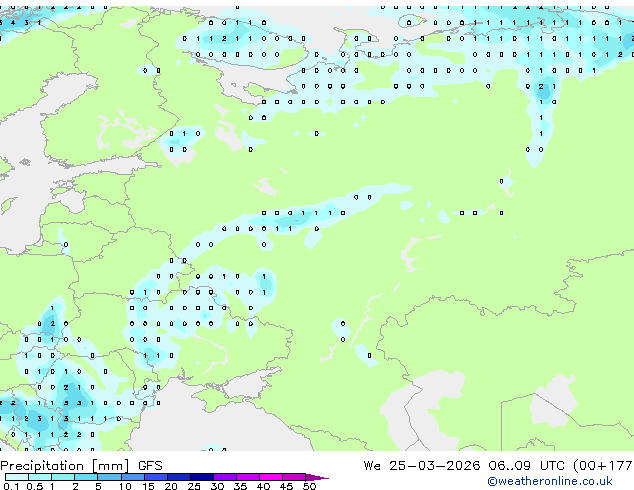Pick the 15–20 mm blue legend swatch
The width and height of the screenshot is (634, 490).
(156, 477)
